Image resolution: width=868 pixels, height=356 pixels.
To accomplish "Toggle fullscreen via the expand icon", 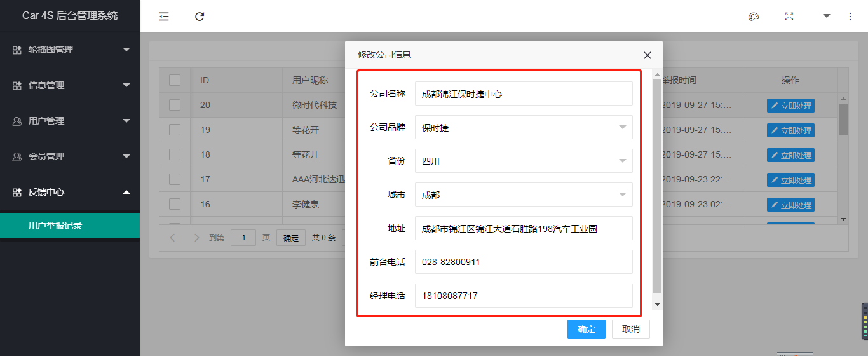I will [x=789, y=17].
